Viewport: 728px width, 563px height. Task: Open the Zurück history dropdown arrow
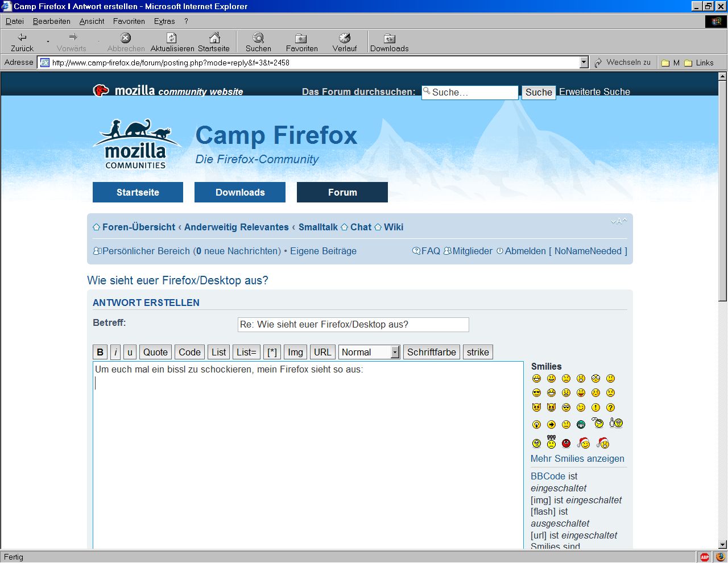pos(48,42)
